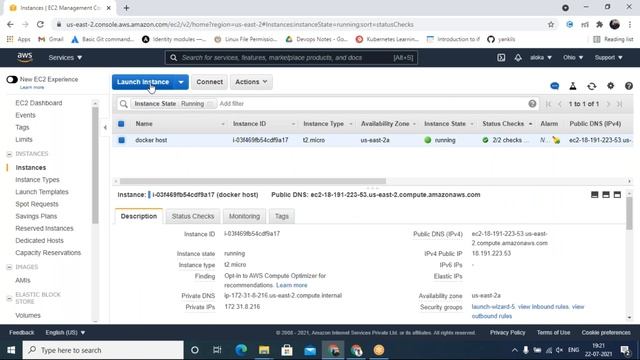Screen dimensions: 640x360
Task: Open the console help question mark icon
Action: (x=629, y=86)
